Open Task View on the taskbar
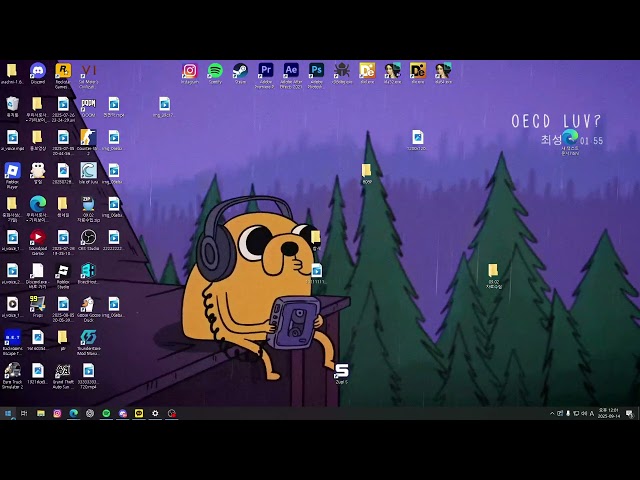 pos(24,413)
